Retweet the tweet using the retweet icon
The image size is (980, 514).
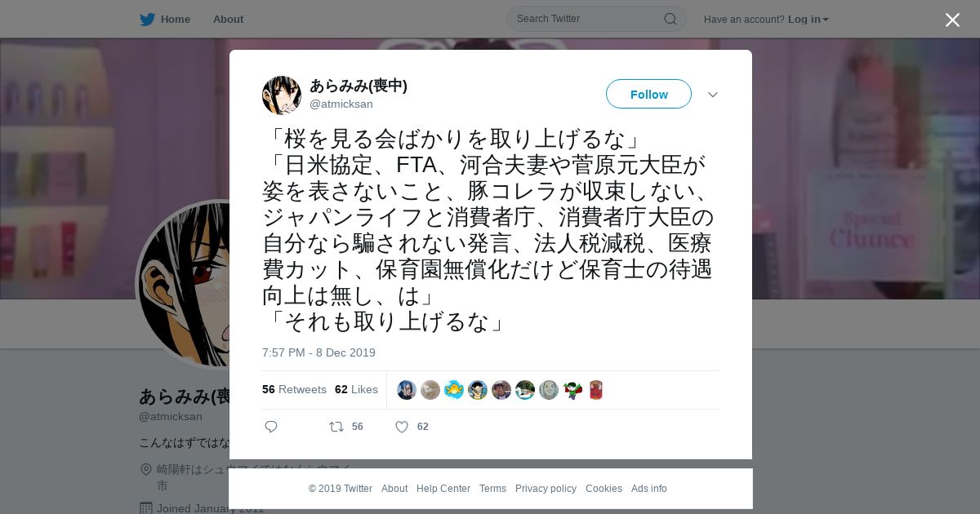point(336,427)
